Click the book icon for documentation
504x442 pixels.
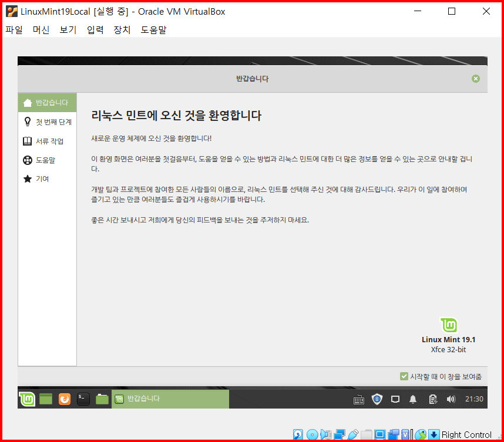pyautogui.click(x=28, y=141)
